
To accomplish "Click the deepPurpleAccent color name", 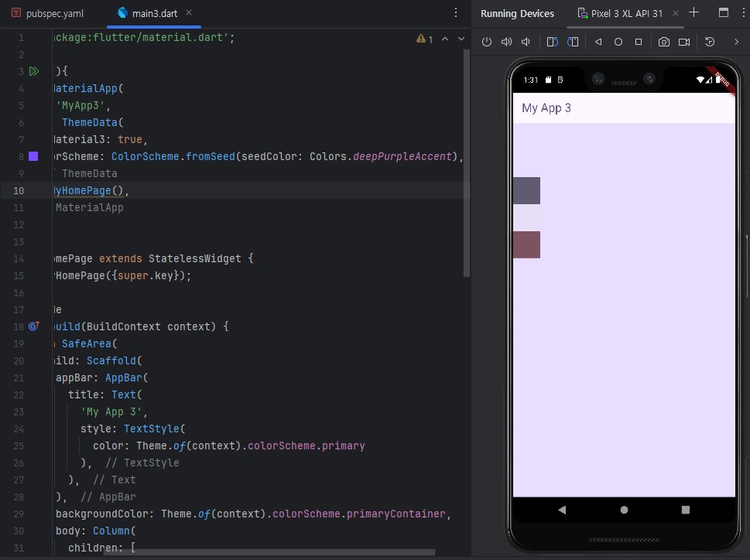I will point(402,156).
